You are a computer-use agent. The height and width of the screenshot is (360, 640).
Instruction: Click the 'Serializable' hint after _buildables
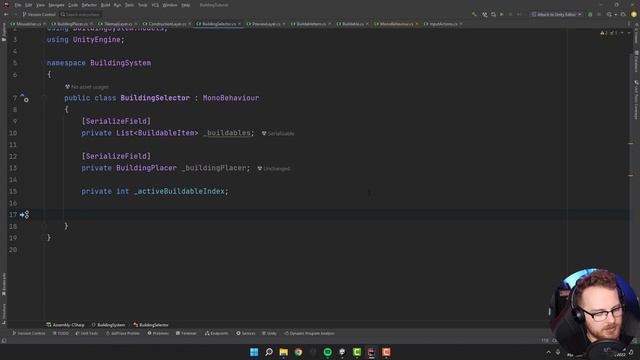(x=278, y=133)
